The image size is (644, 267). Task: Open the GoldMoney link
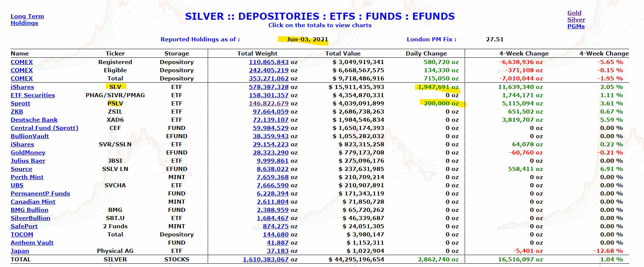(28, 152)
